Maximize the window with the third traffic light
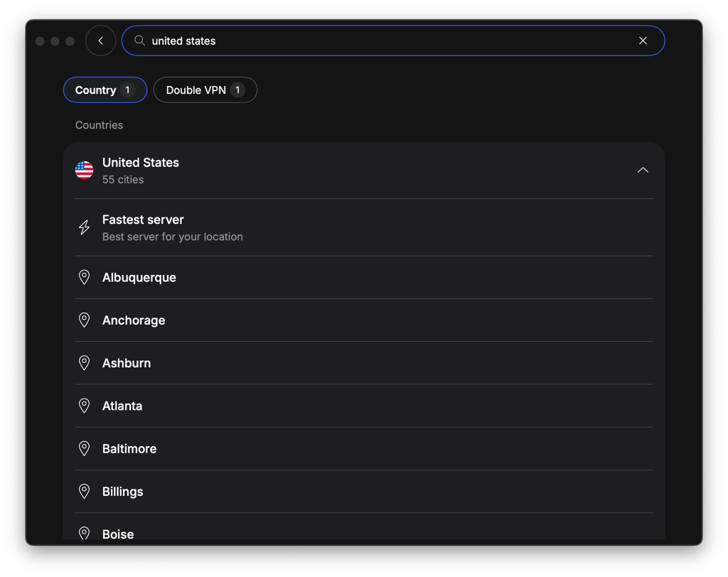 (x=70, y=41)
